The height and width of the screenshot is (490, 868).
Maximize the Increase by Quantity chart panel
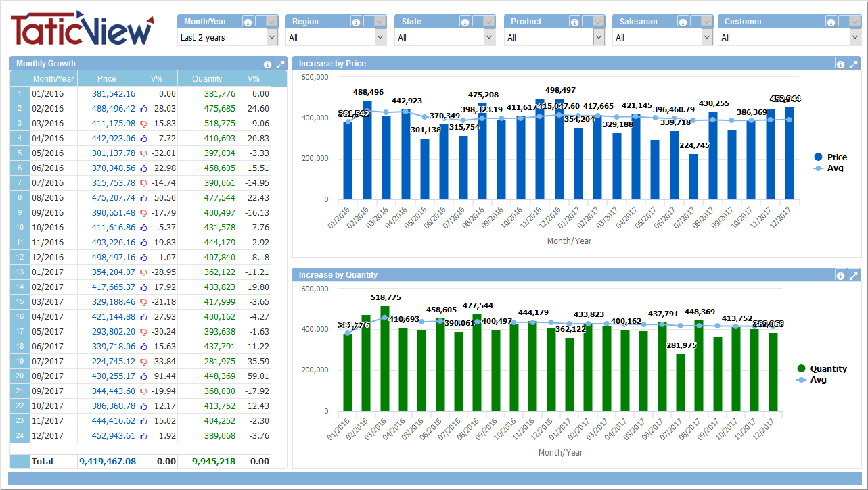[x=853, y=274]
